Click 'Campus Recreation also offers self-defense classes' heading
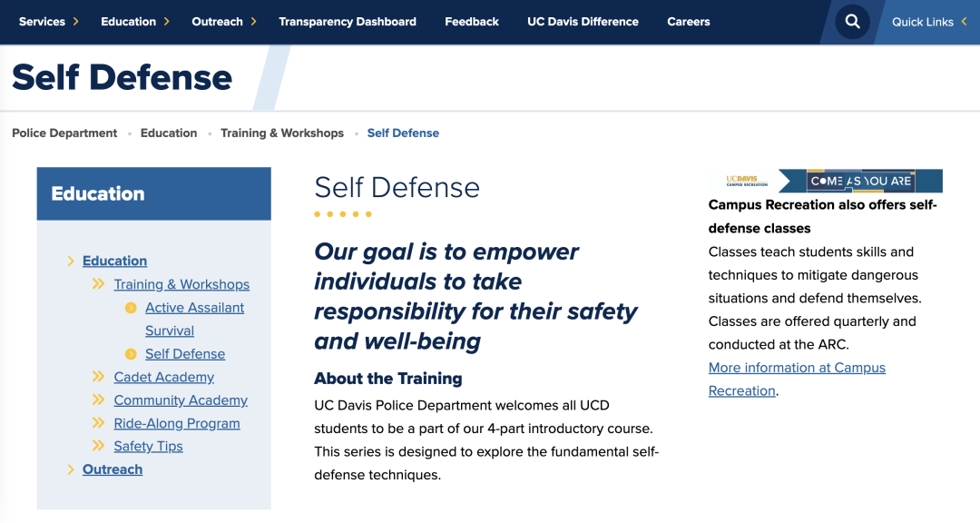This screenshot has width=980, height=523. pyautogui.click(x=822, y=216)
